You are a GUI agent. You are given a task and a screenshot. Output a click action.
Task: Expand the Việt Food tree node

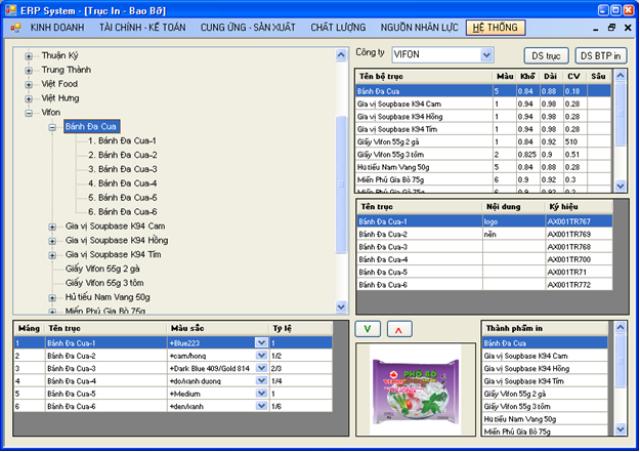click(29, 85)
